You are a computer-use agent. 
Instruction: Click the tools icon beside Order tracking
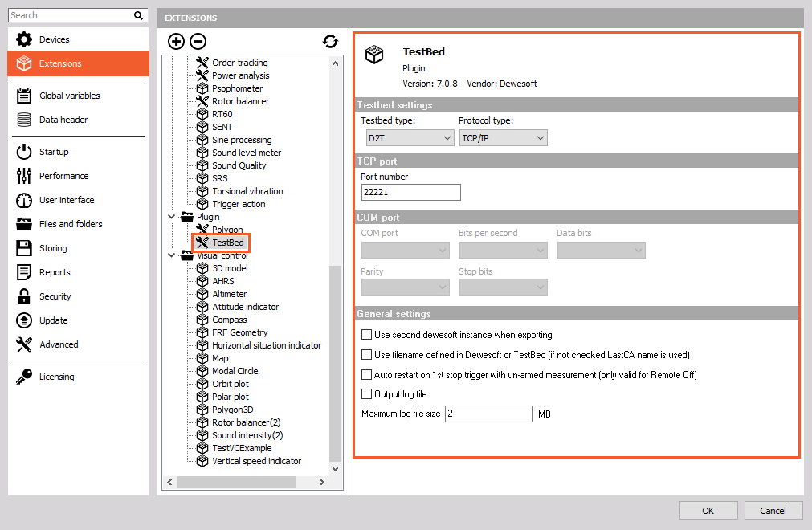point(202,63)
